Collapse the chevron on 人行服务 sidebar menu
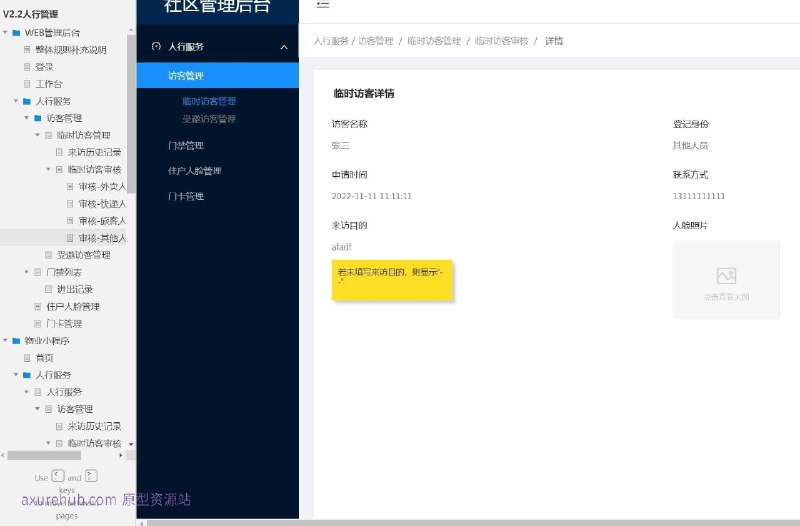 [284, 47]
